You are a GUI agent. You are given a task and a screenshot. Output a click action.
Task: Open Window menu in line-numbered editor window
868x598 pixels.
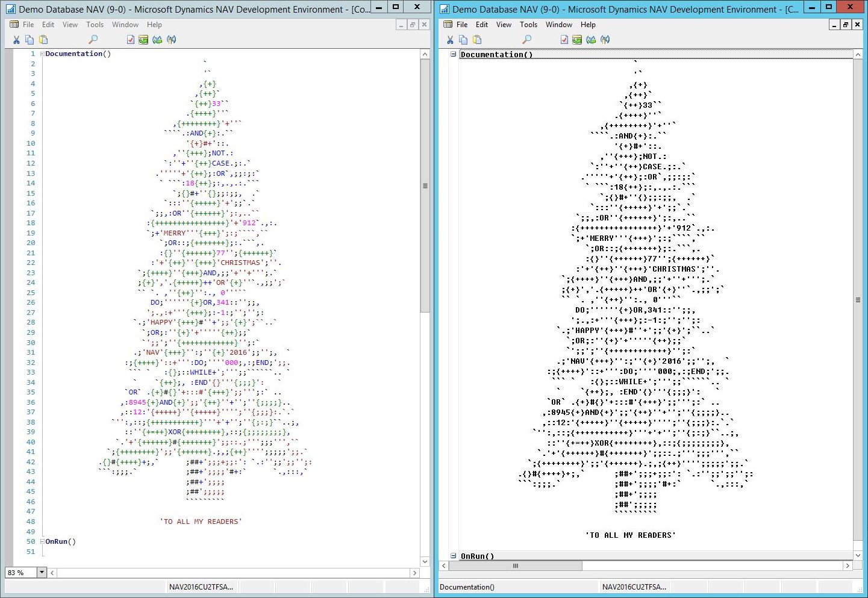125,25
